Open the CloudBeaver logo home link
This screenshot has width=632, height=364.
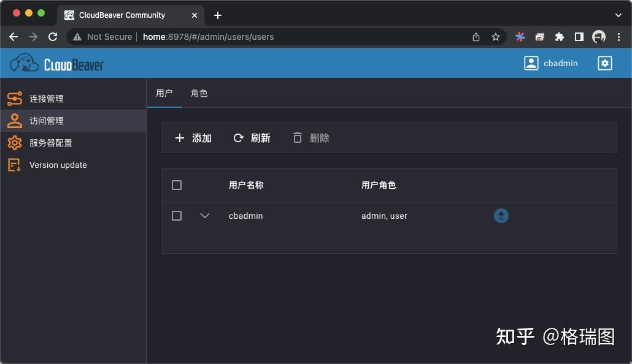coord(57,63)
